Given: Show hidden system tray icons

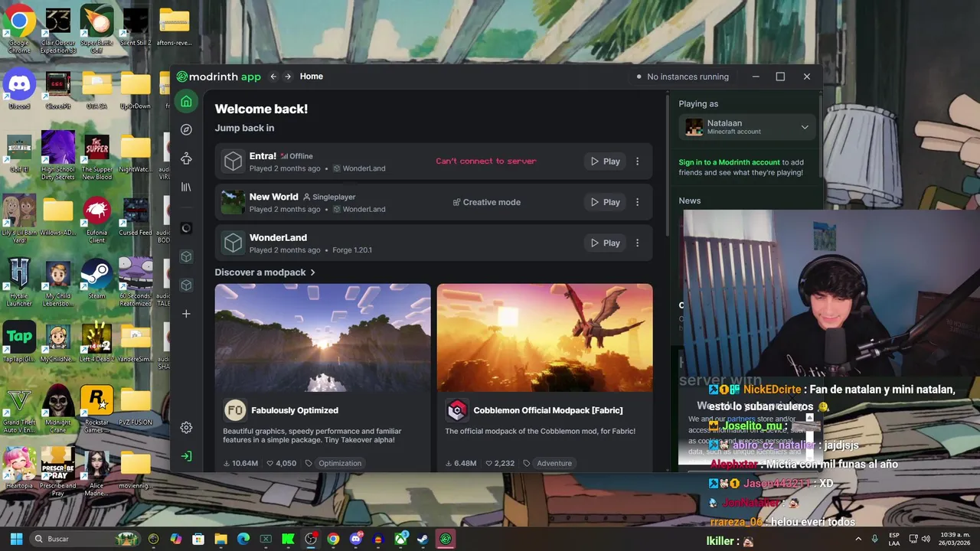Looking at the screenshot, I should click(857, 539).
